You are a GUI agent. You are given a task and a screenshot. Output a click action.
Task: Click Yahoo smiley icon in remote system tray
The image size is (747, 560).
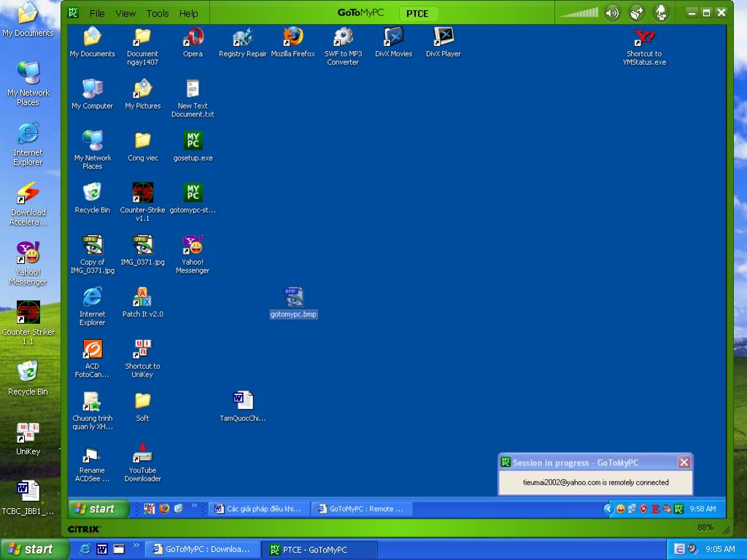[x=621, y=509]
